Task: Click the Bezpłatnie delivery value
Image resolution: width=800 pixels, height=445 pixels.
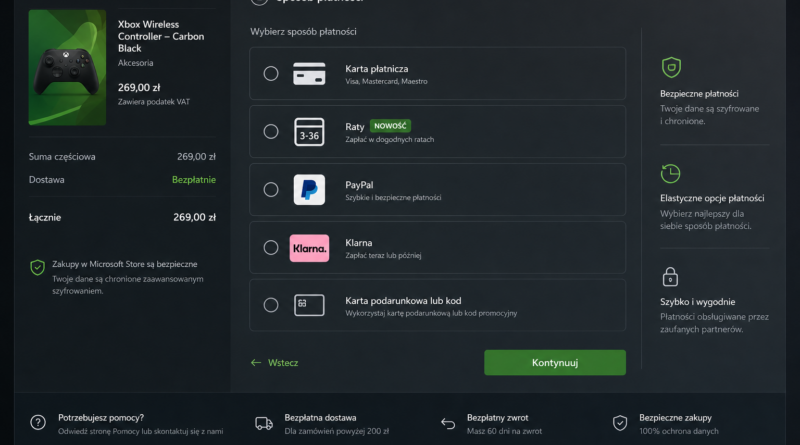Action: (x=194, y=180)
